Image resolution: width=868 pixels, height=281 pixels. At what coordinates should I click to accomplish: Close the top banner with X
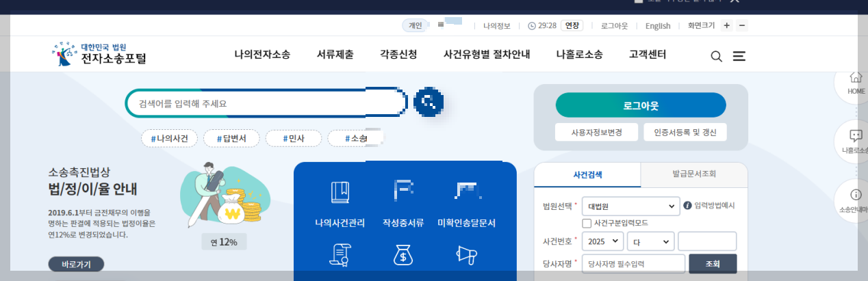(735, 2)
